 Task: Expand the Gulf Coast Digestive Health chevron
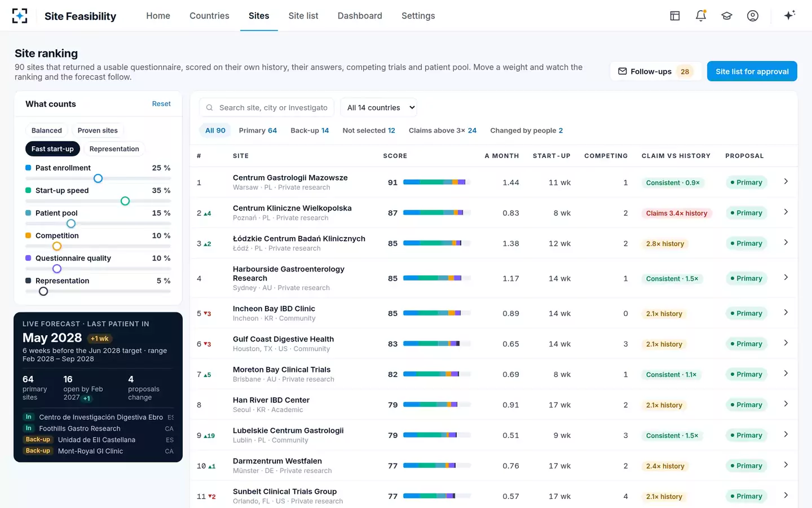[785, 343]
